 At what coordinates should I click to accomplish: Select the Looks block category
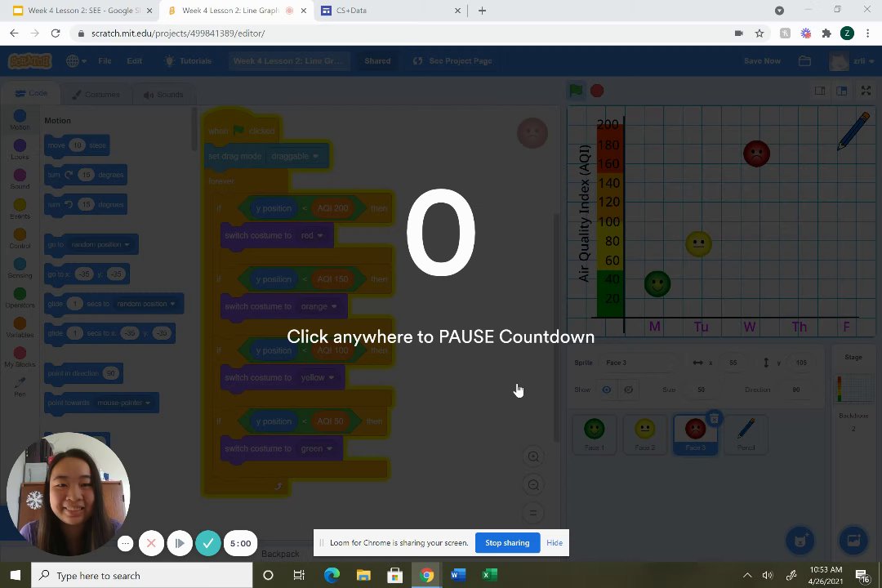pyautogui.click(x=20, y=149)
